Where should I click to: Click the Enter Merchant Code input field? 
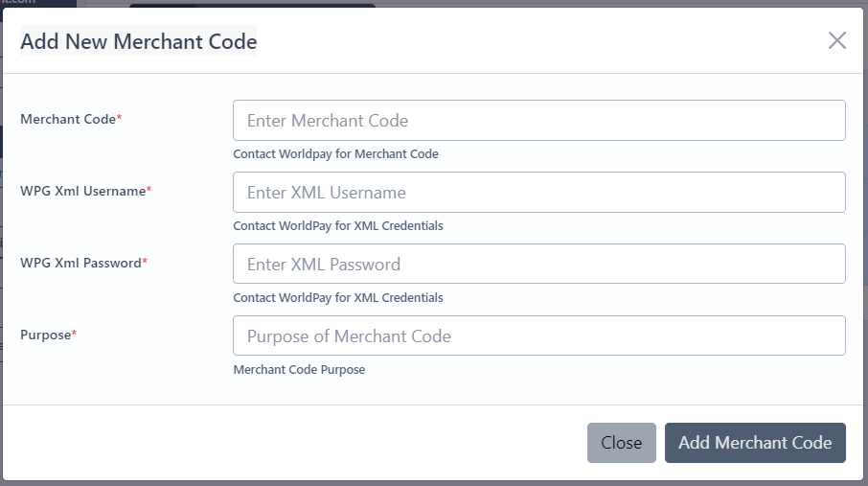538,121
